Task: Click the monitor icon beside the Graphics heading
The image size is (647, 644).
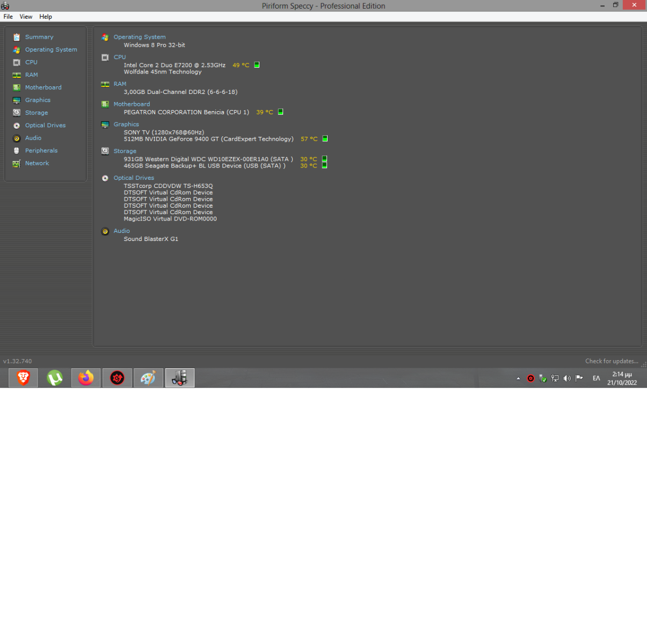Action: [105, 125]
